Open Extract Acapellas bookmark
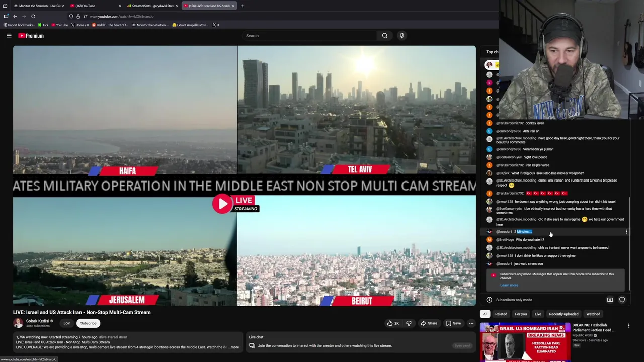This screenshot has width=644, height=362. tap(190, 25)
